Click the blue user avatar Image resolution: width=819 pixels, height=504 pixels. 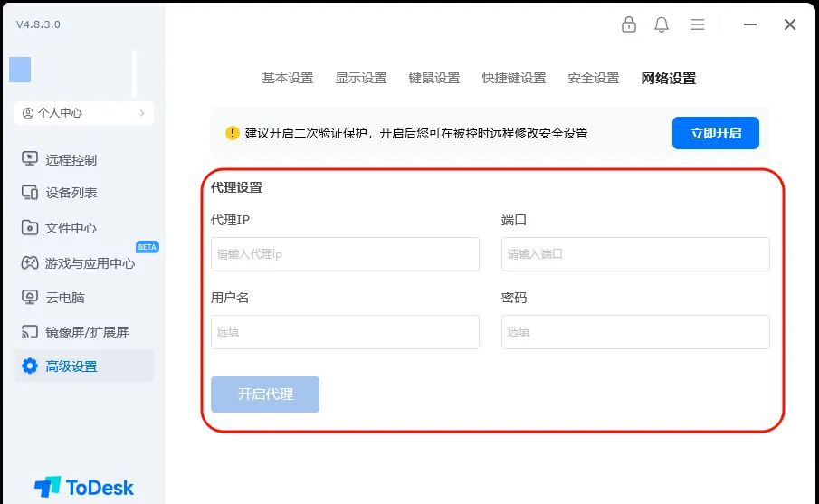(x=20, y=70)
